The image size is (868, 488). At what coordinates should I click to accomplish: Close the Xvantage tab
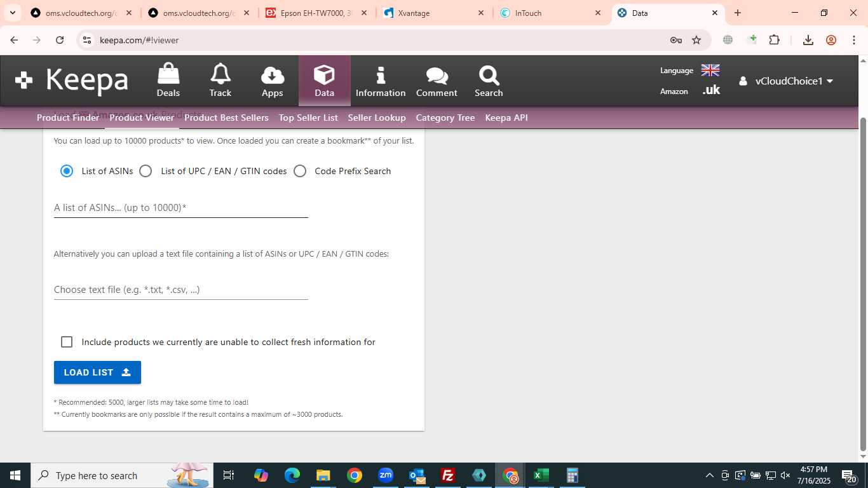tap(480, 13)
